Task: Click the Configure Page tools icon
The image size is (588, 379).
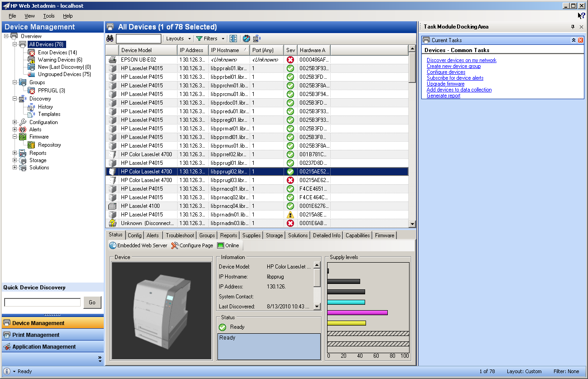Action: pyautogui.click(x=174, y=245)
